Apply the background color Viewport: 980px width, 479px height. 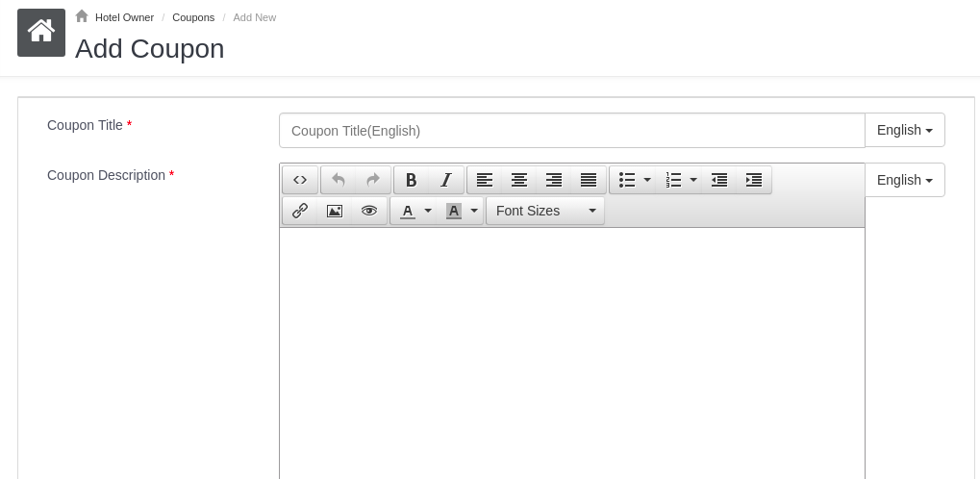click(454, 211)
